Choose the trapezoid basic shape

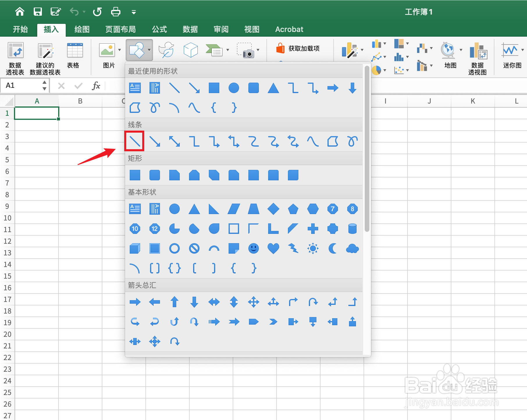(x=254, y=209)
